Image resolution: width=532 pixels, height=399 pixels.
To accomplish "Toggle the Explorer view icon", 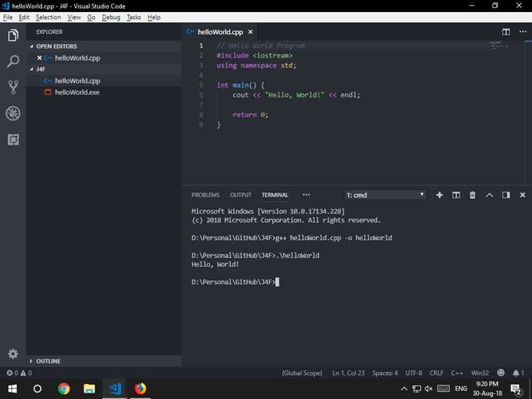I will [x=13, y=35].
